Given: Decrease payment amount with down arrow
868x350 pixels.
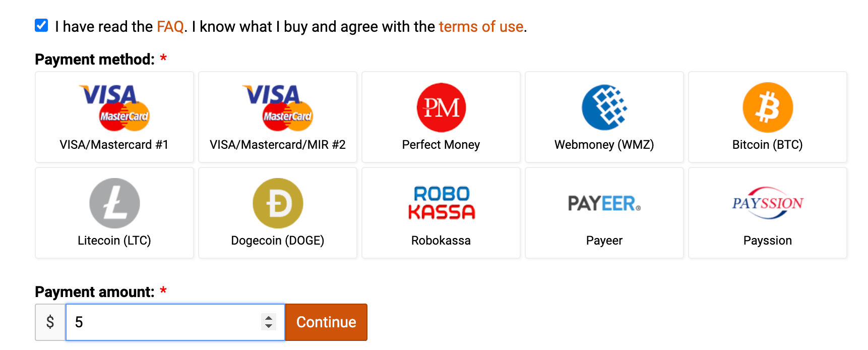Looking at the screenshot, I should coord(269,326).
